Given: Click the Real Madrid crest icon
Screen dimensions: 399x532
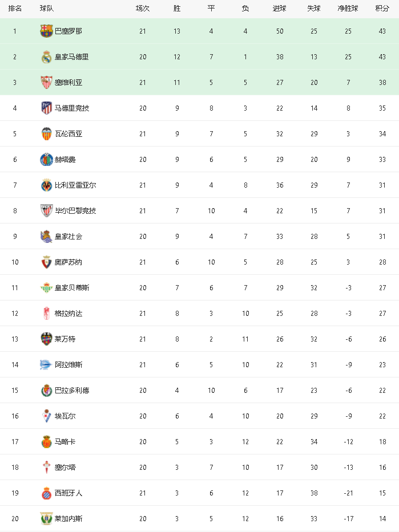Looking at the screenshot, I should (46, 57).
